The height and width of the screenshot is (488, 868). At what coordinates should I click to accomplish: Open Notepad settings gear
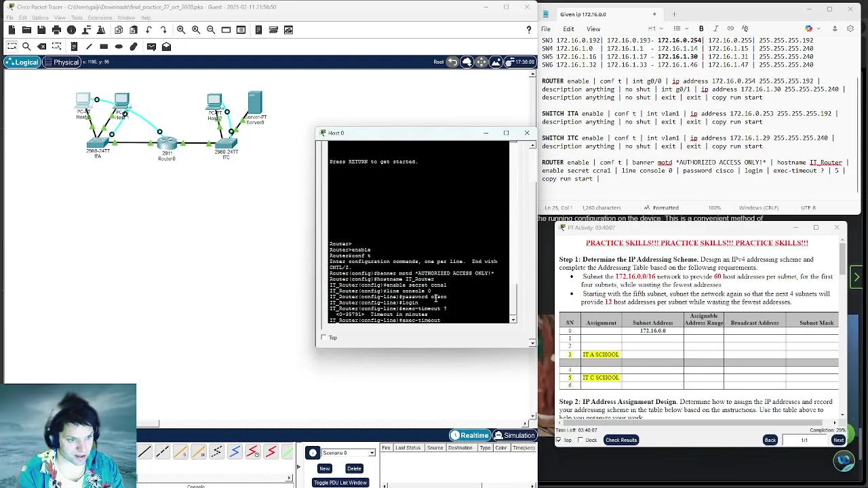[x=850, y=28]
